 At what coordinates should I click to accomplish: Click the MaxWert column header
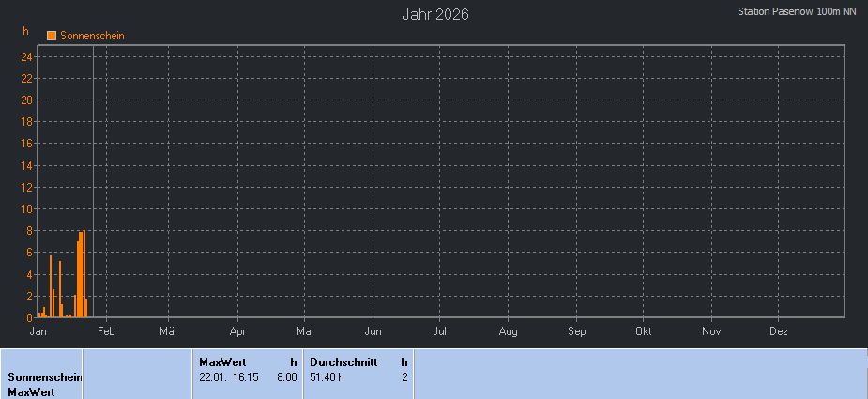pos(221,361)
